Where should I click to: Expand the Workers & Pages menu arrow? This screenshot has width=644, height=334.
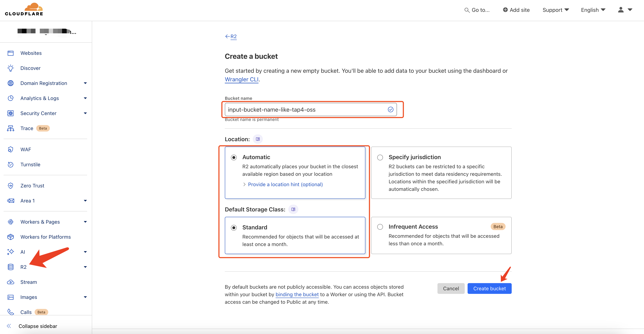tap(85, 222)
